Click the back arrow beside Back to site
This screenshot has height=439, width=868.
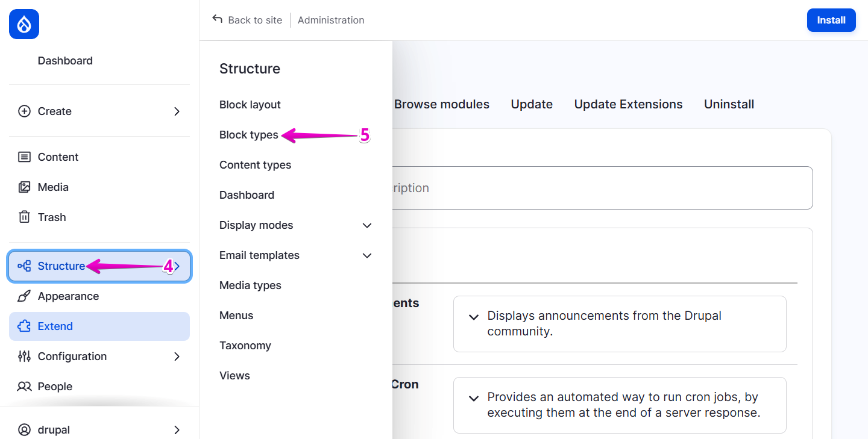click(x=217, y=19)
